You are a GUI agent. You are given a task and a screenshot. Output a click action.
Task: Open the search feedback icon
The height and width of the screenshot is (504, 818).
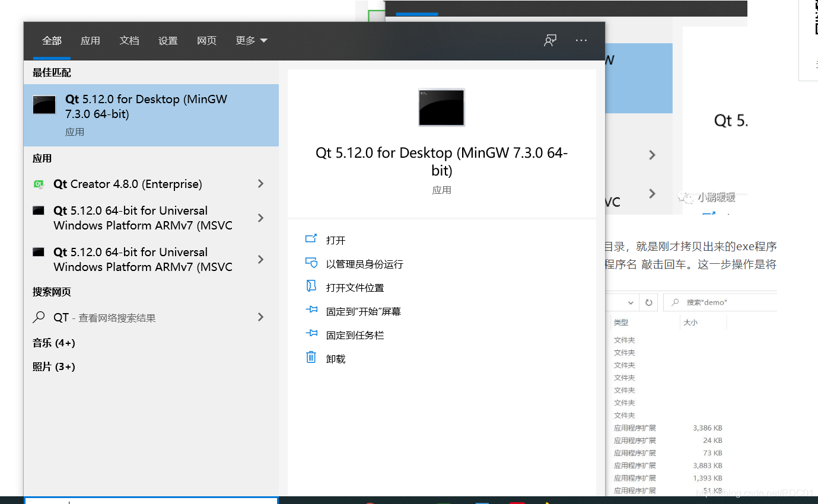pyautogui.click(x=550, y=40)
